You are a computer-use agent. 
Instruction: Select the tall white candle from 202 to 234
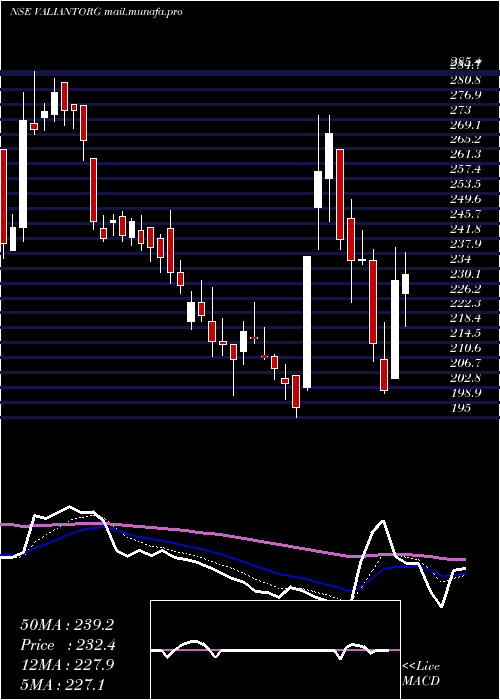pos(307,322)
